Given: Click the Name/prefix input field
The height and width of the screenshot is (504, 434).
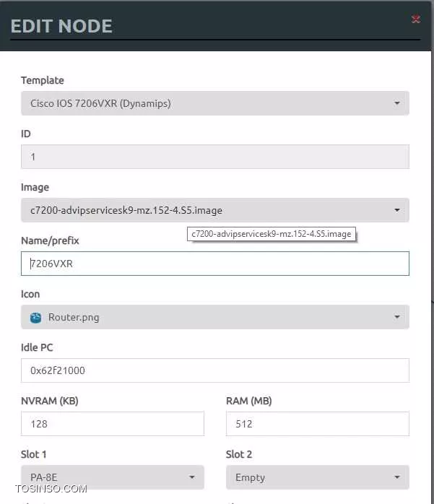Looking at the screenshot, I should tap(215, 264).
